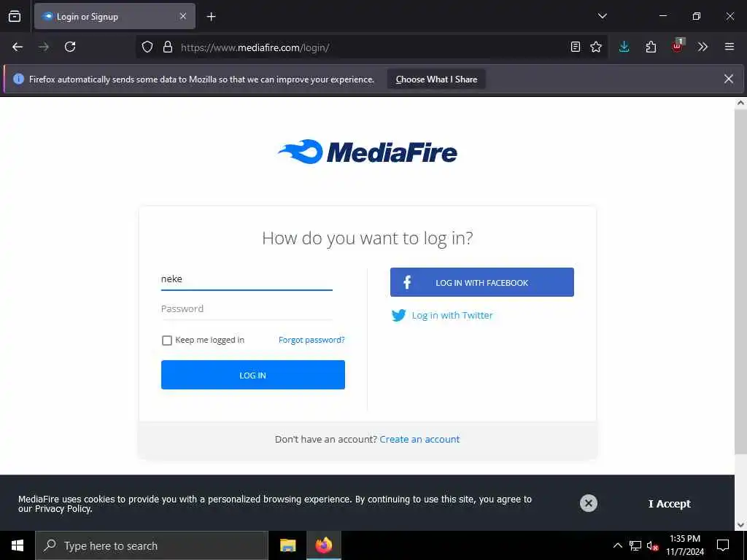The height and width of the screenshot is (560, 747).
Task: Enable the Keep me logged in checkbox
Action: (x=167, y=340)
